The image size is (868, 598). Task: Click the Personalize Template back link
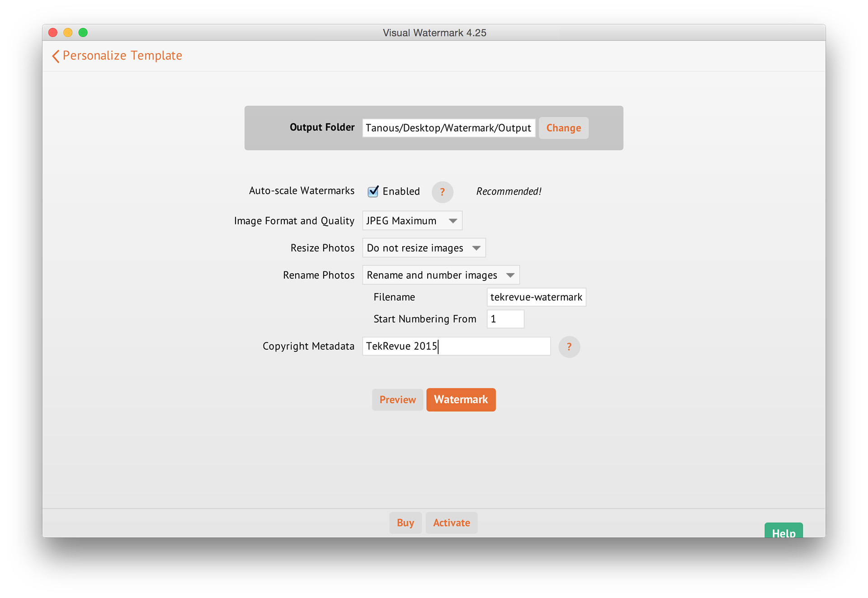point(122,56)
